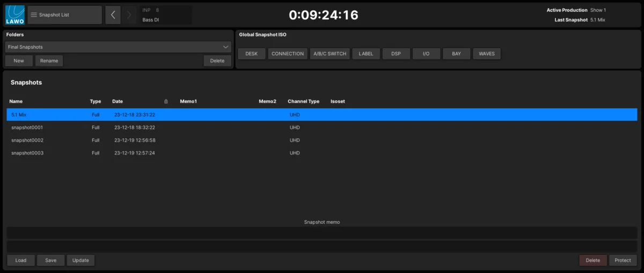Sort by the Date column header
The image size is (644, 273).
pos(118,101)
